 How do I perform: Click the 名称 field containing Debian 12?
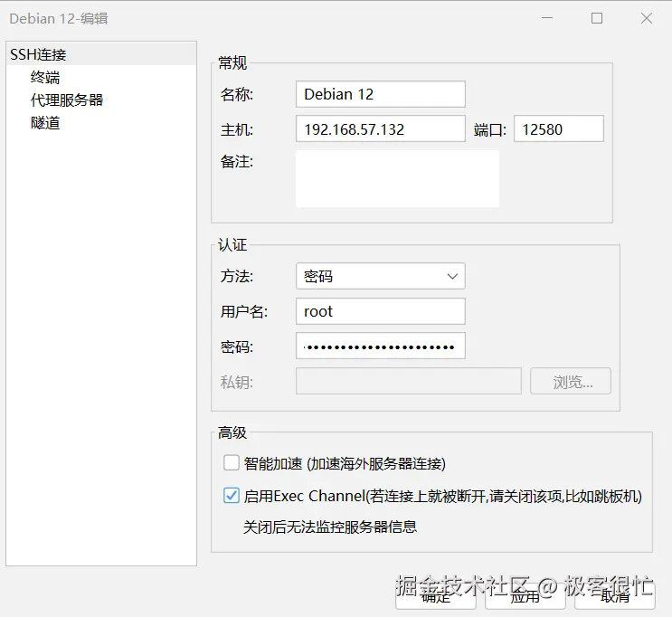pyautogui.click(x=381, y=94)
